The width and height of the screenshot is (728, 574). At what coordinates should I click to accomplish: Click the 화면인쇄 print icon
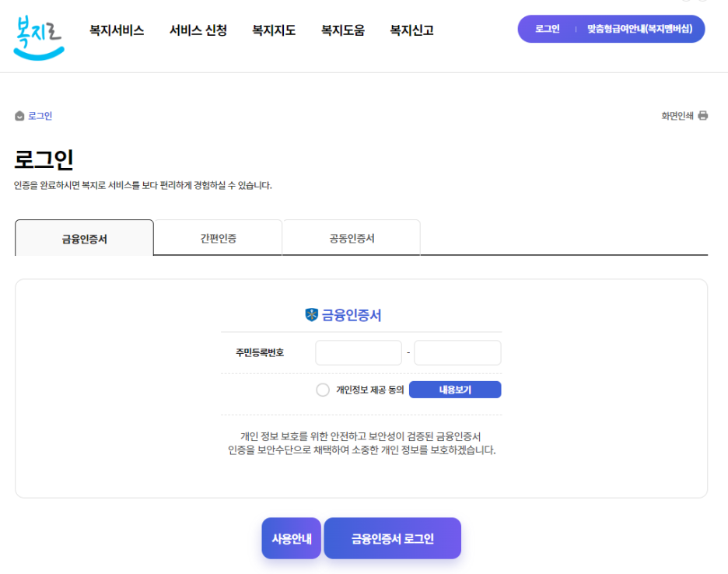pyautogui.click(x=702, y=114)
